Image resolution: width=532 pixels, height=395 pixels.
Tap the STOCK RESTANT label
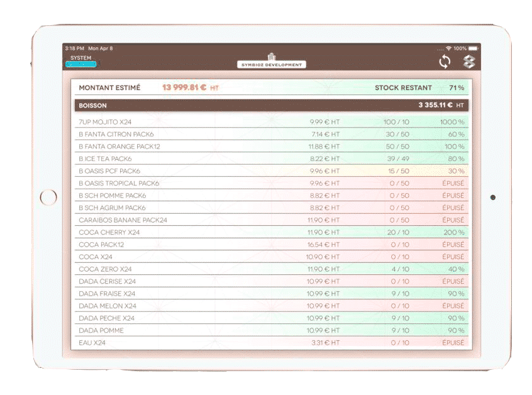403,87
